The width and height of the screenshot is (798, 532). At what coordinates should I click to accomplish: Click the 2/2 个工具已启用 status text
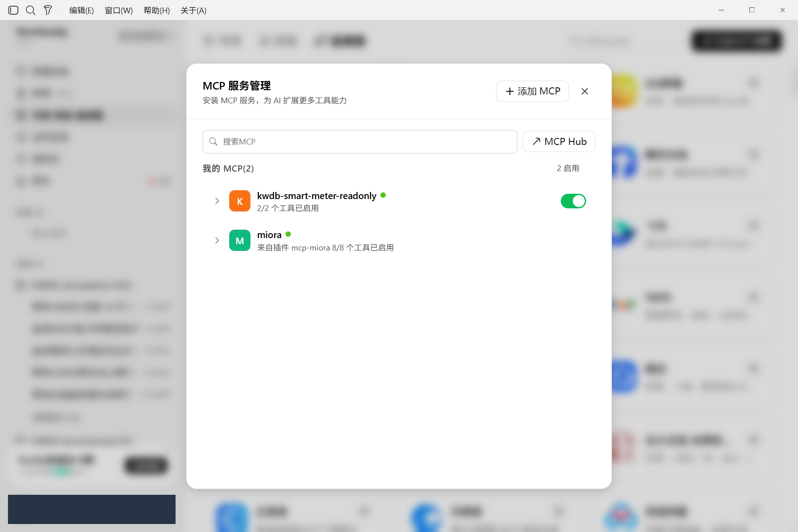(x=288, y=208)
